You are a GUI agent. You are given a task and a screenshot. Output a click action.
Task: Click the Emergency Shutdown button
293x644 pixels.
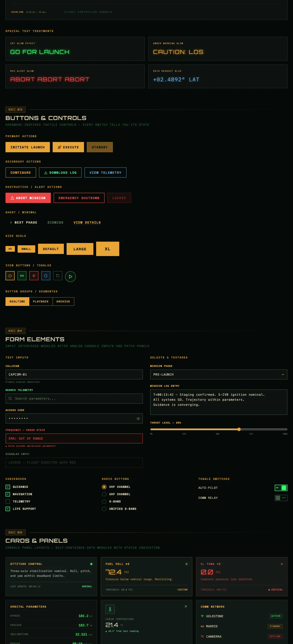click(x=79, y=198)
